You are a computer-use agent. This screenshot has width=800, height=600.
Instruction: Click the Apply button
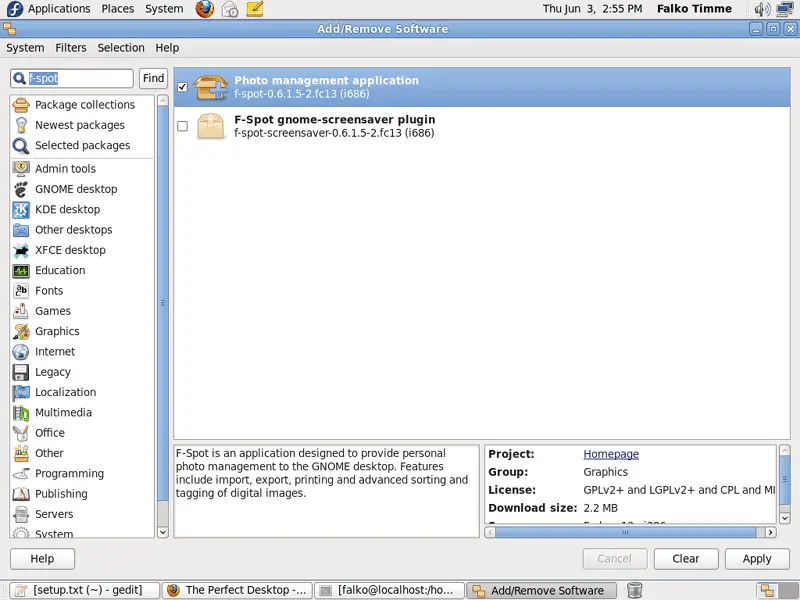tap(756, 559)
